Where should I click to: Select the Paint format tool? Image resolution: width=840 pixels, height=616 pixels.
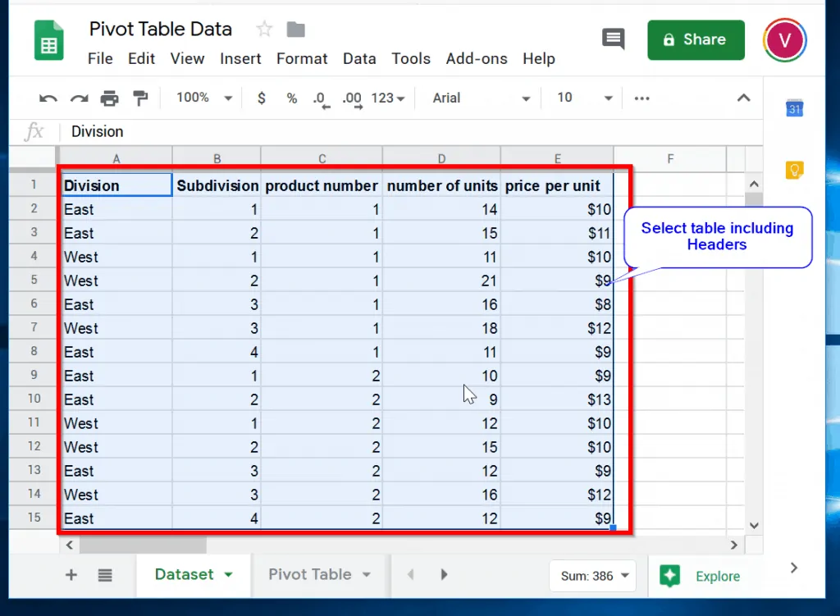coord(139,98)
